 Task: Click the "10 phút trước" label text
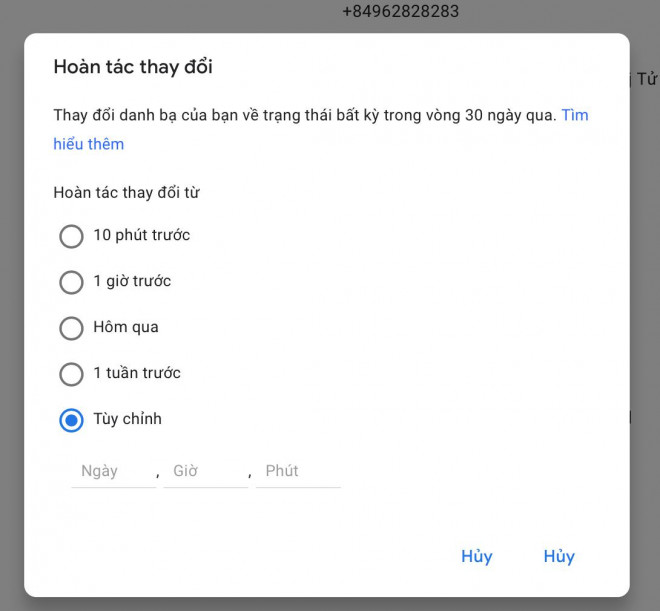[x=141, y=236]
